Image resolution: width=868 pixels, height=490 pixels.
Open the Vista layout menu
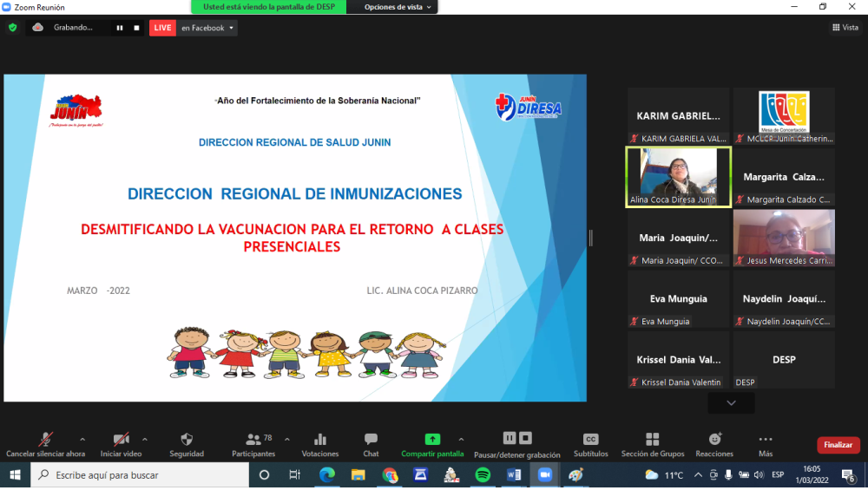[x=845, y=28]
